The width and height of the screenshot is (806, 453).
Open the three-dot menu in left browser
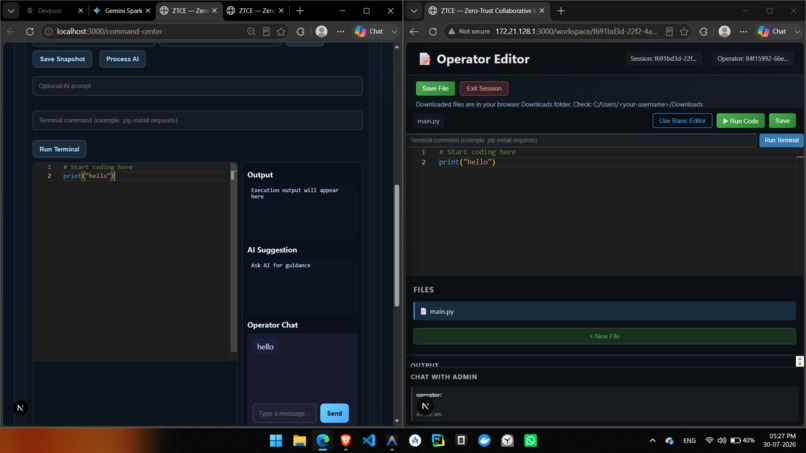(x=340, y=31)
